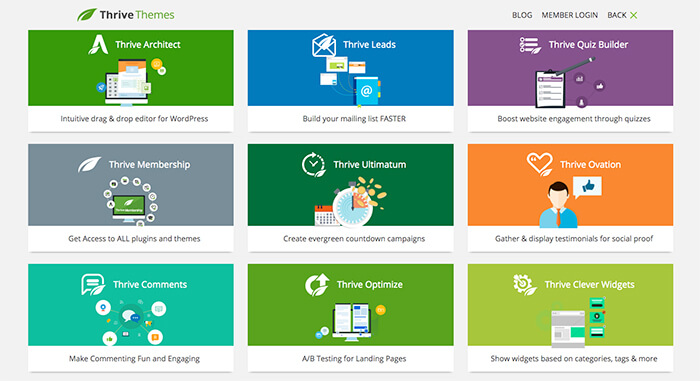The width and height of the screenshot is (700, 381).
Task: Click 'Build your mailing list FASTER' text
Action: [x=354, y=119]
